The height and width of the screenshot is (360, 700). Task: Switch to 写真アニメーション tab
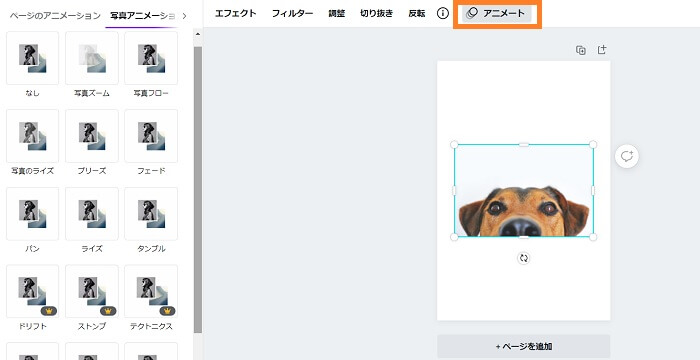tap(142, 16)
